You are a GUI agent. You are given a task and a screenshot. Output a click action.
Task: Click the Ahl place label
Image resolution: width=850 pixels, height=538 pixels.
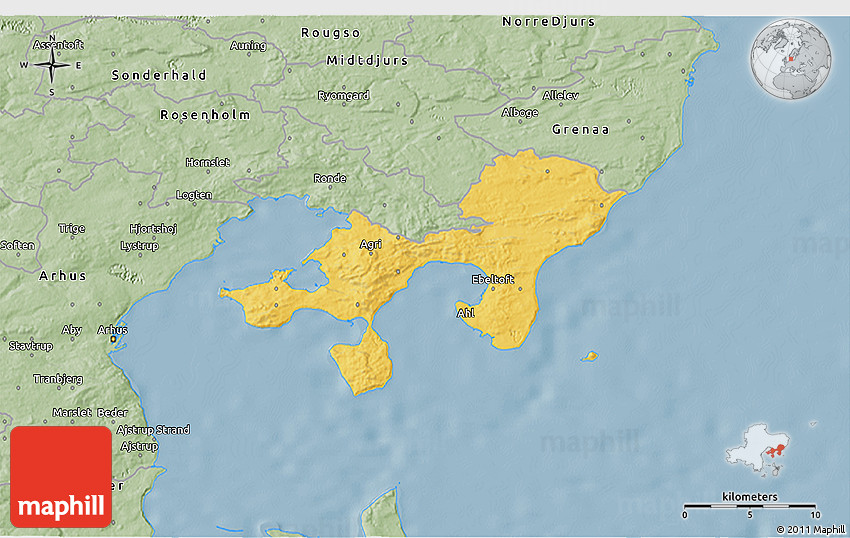click(466, 313)
